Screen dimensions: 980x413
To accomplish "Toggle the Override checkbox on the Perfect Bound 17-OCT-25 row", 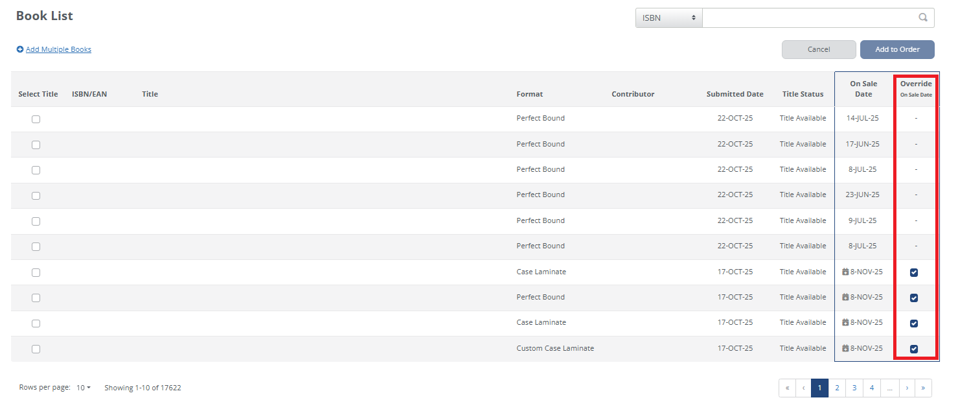I will [914, 298].
